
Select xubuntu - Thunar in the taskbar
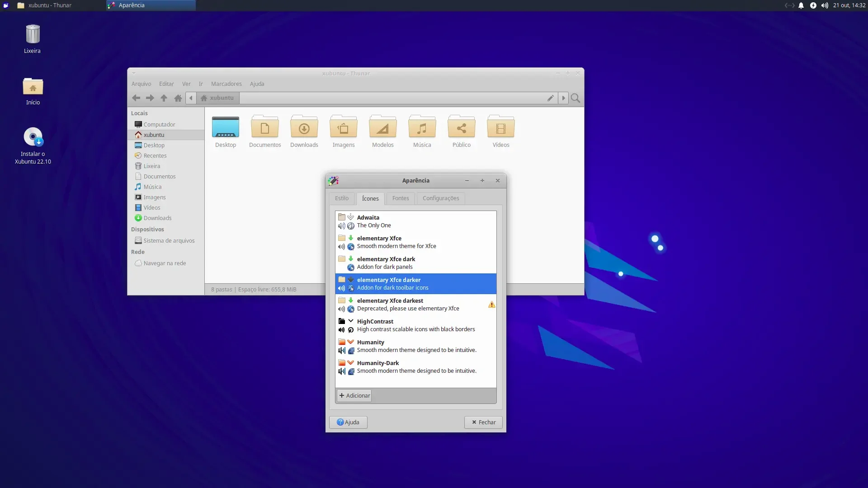click(x=59, y=5)
